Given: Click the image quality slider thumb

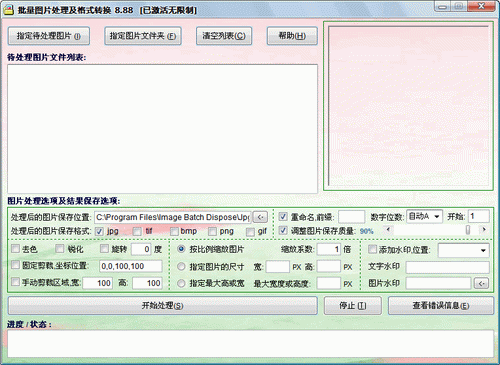Looking at the screenshot, I should tap(468, 230).
